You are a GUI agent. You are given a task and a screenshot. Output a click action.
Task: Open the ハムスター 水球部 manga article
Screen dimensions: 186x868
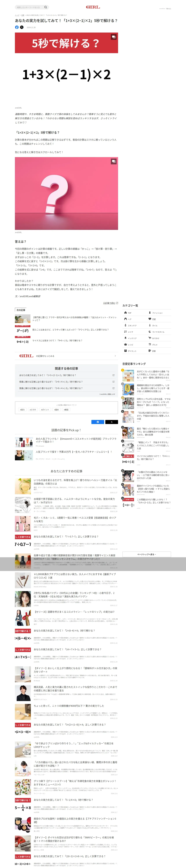click(66, 505)
